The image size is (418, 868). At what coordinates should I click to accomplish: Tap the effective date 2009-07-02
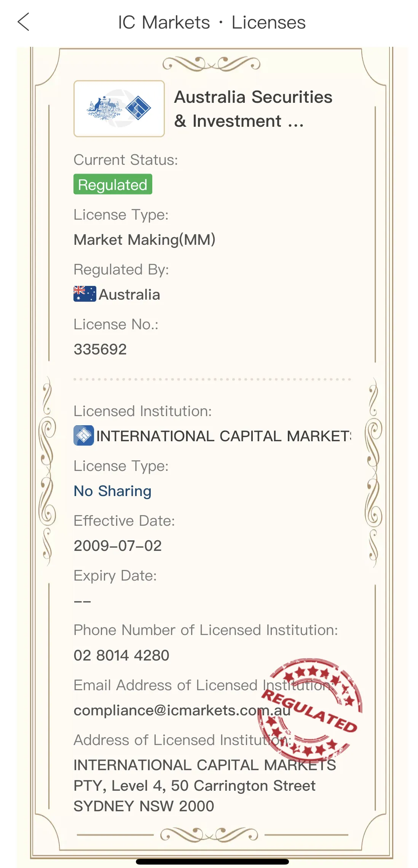[118, 546]
